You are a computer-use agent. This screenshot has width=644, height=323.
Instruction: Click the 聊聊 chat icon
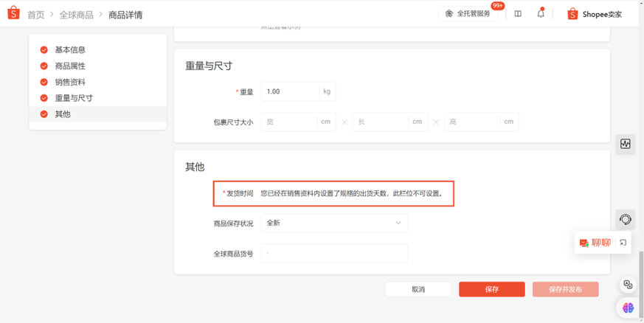[584, 243]
